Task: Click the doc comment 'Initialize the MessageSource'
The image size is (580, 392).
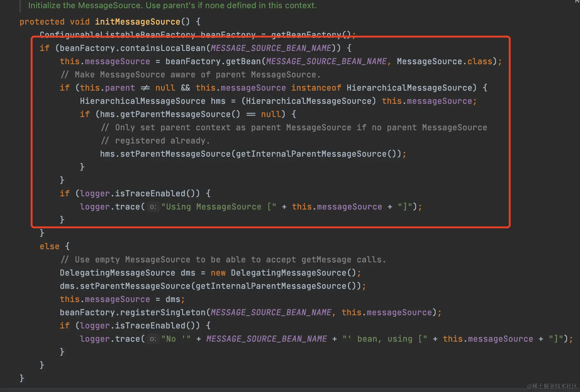Action: (x=172, y=5)
